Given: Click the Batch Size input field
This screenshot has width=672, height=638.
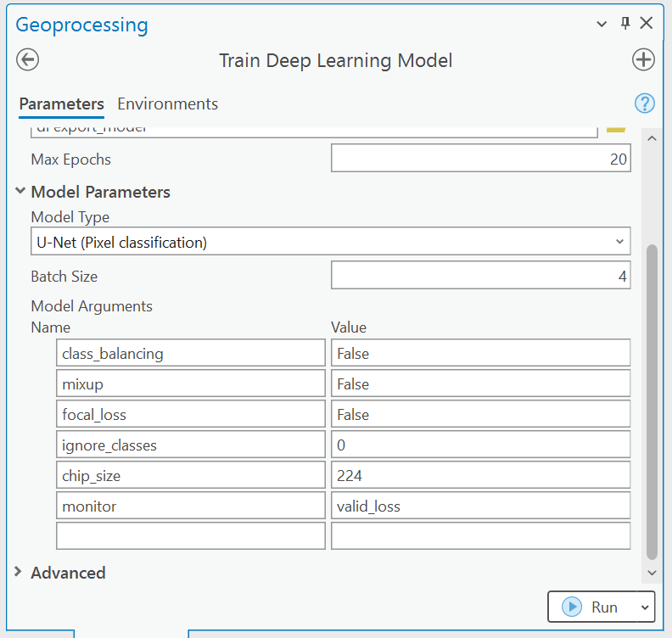Looking at the screenshot, I should pos(480,276).
